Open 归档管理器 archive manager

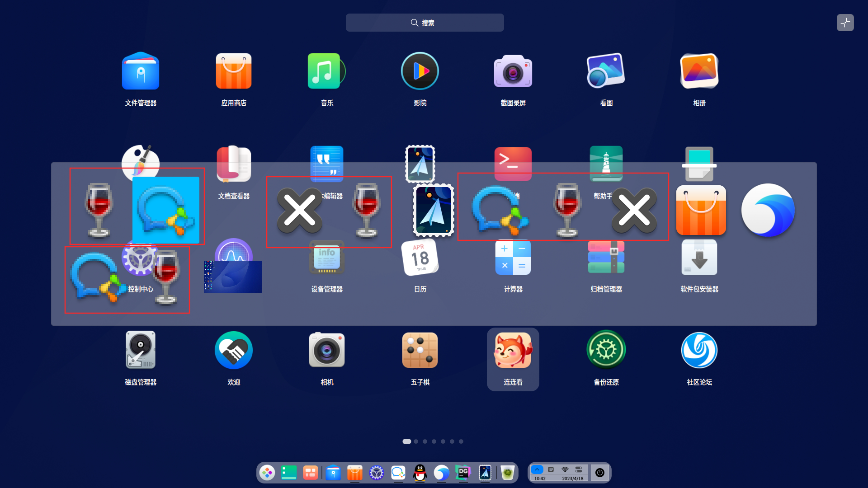(x=606, y=258)
